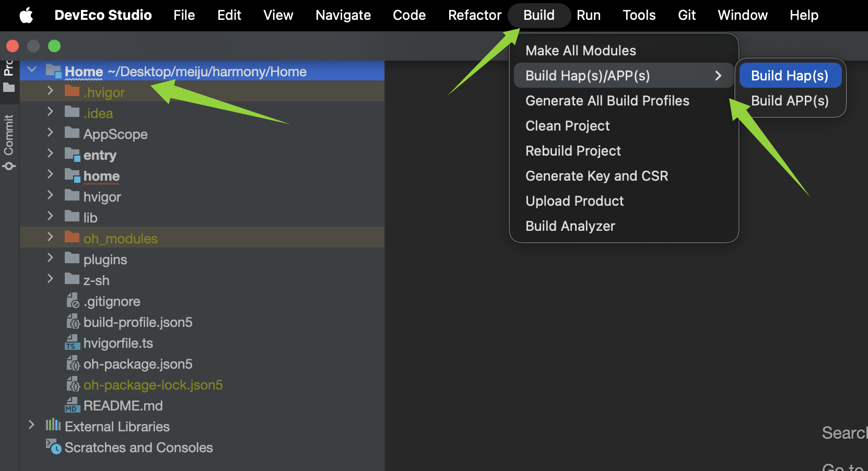Screen dimensions: 868x471
Task: Open the Refactor menu
Action: 475,15
